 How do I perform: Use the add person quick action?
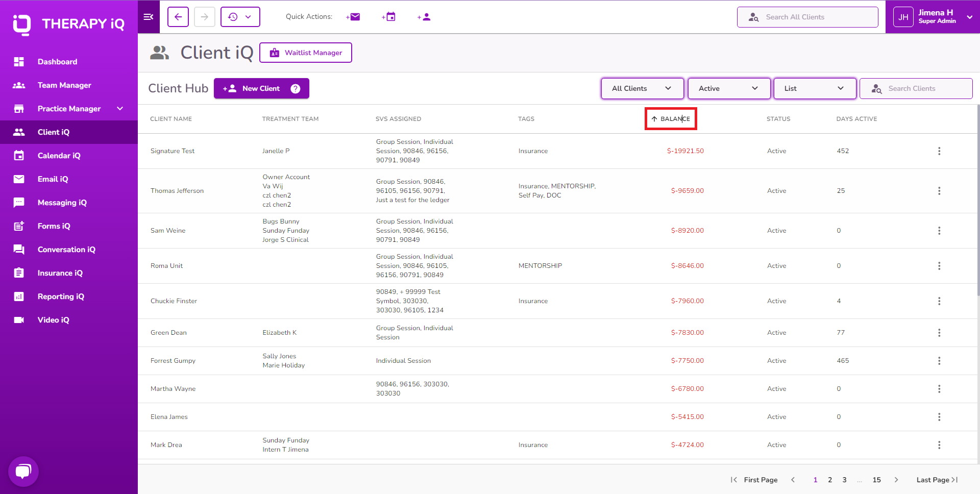[x=424, y=16]
